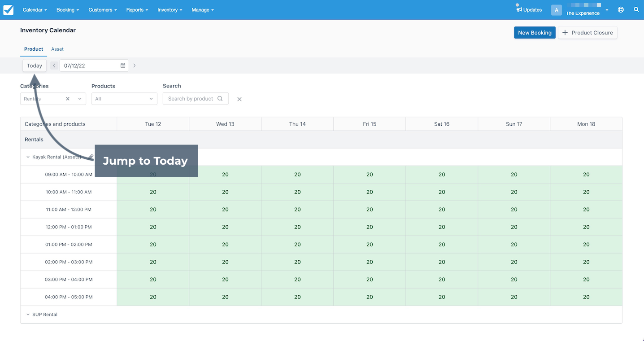Open the Categories dropdown arrow

tap(80, 99)
